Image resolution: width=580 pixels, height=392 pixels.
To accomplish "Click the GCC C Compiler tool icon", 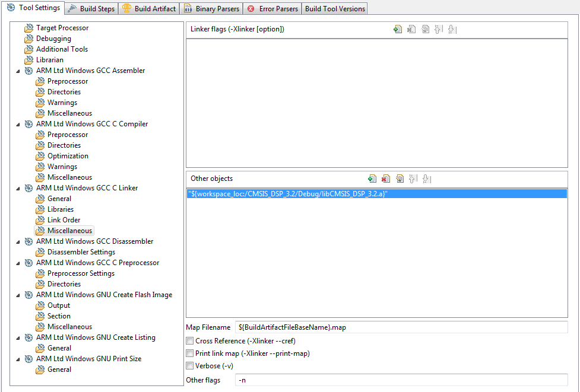I will (29, 124).
